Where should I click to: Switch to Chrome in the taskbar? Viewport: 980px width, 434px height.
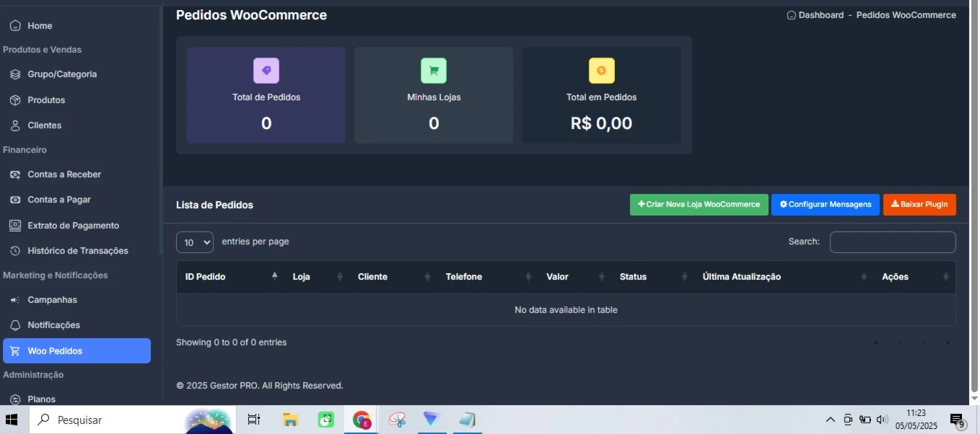[x=362, y=420]
